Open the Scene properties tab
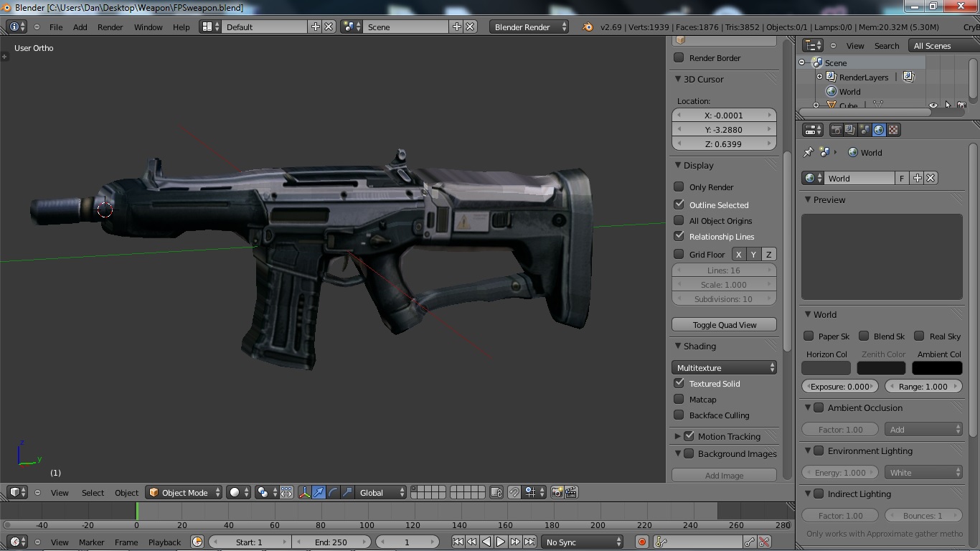The width and height of the screenshot is (980, 551). pos(864,130)
